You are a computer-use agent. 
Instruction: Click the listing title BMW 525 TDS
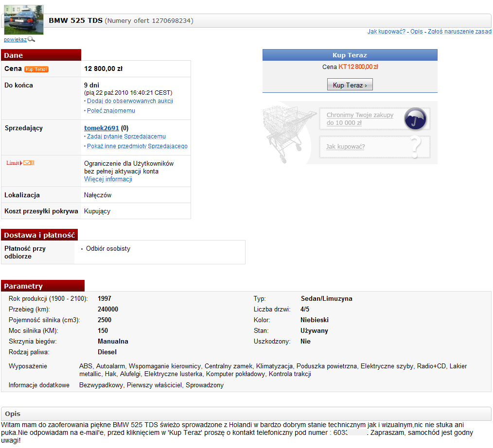coord(76,21)
